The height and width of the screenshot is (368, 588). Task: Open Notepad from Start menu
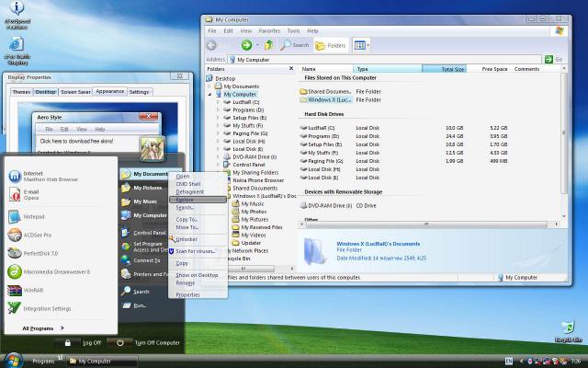pos(27,217)
